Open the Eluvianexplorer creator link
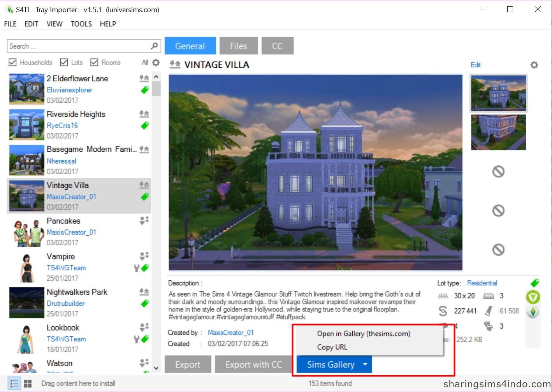This screenshot has height=392, width=552. click(x=69, y=90)
